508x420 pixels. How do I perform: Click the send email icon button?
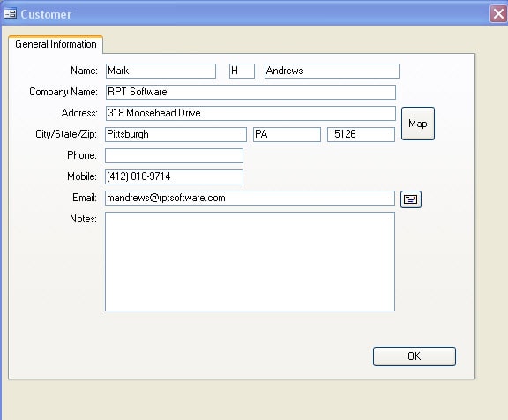coord(411,199)
